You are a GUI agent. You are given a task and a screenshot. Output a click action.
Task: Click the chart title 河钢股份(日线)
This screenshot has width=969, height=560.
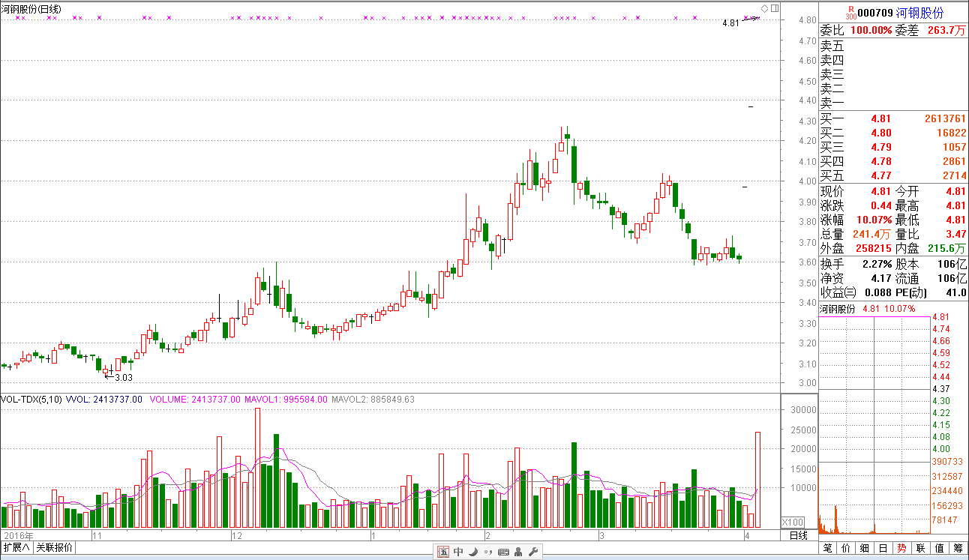[31, 9]
